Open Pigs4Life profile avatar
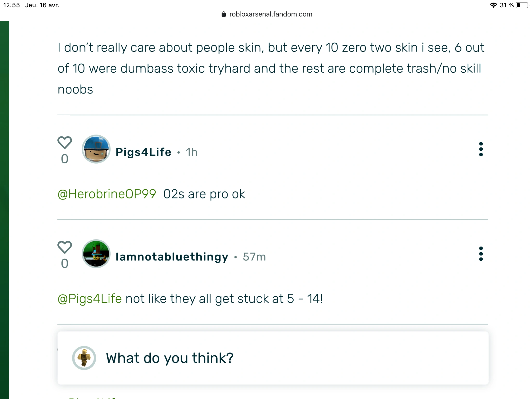 pos(96,149)
